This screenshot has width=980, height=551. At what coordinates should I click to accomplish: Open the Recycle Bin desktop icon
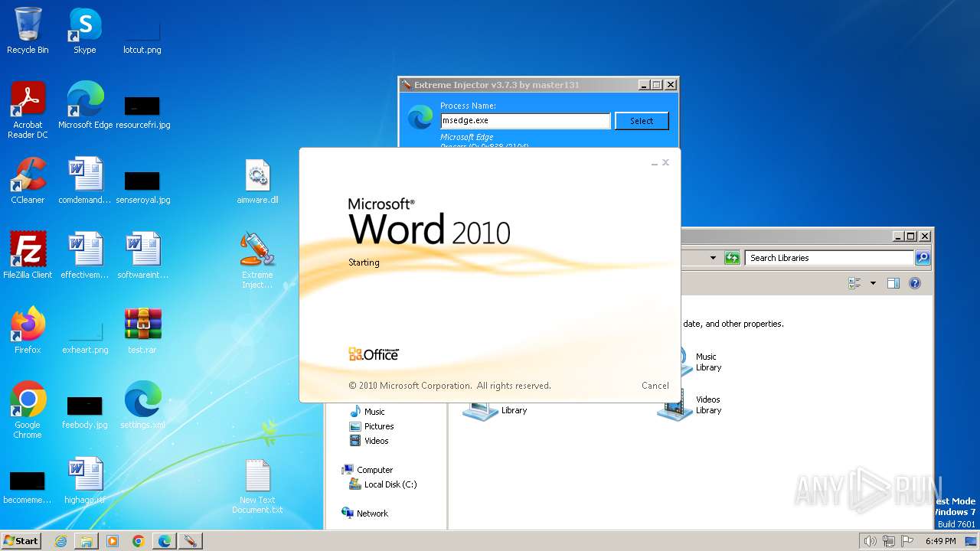click(28, 31)
